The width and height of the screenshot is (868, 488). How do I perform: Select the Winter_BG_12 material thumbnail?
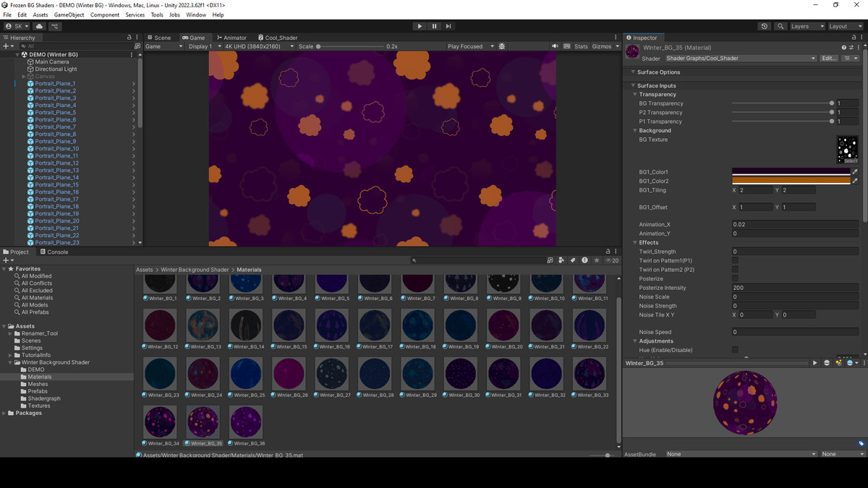[160, 325]
